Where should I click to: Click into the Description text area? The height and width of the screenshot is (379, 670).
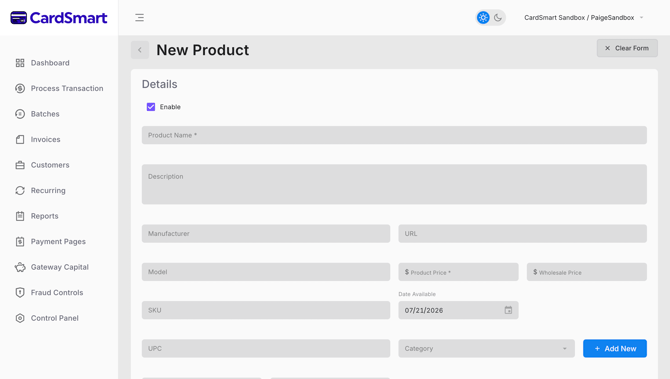pyautogui.click(x=394, y=184)
